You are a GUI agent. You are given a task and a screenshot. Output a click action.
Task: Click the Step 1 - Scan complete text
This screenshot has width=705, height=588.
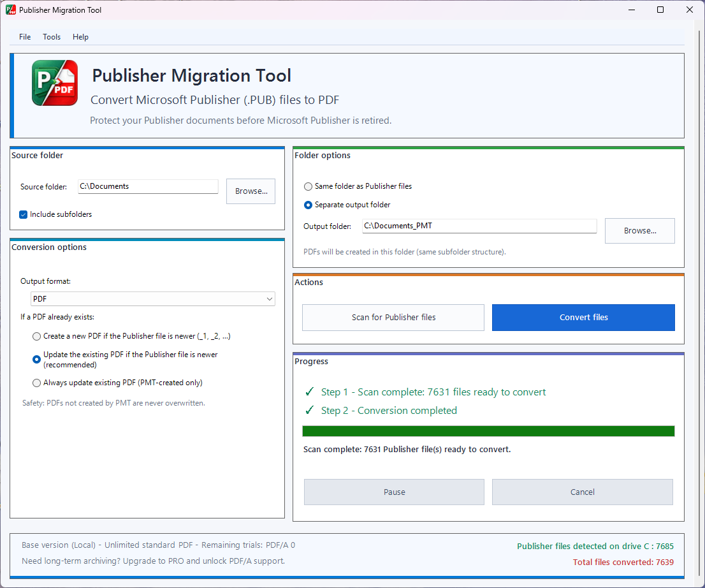tap(433, 392)
